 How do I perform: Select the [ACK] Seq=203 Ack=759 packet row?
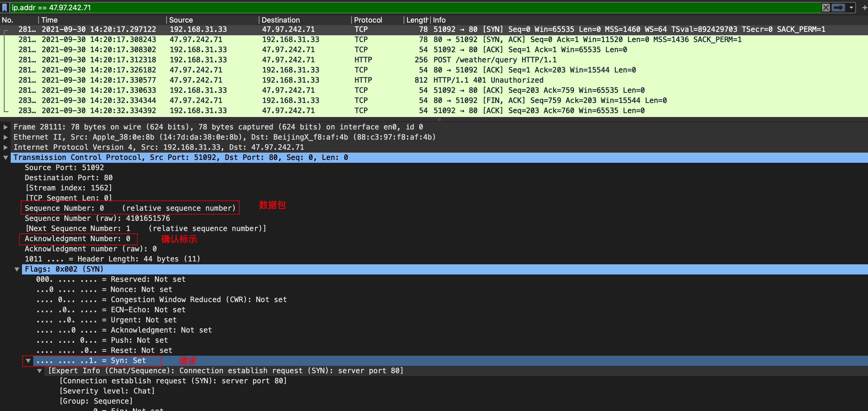pos(434,90)
